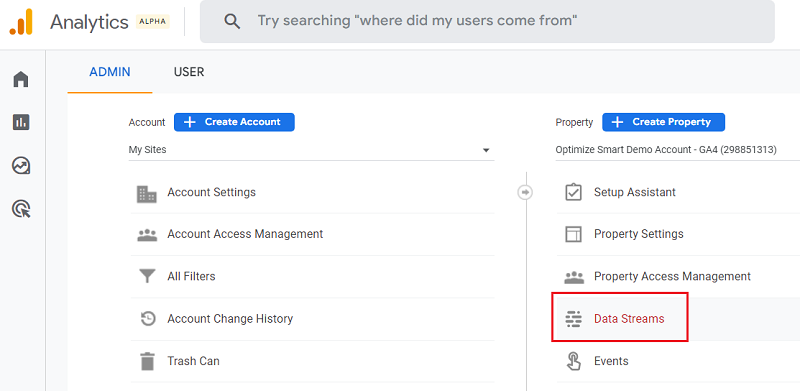This screenshot has width=800, height=391.
Task: Click the Property Settings layout icon
Action: coord(574,234)
